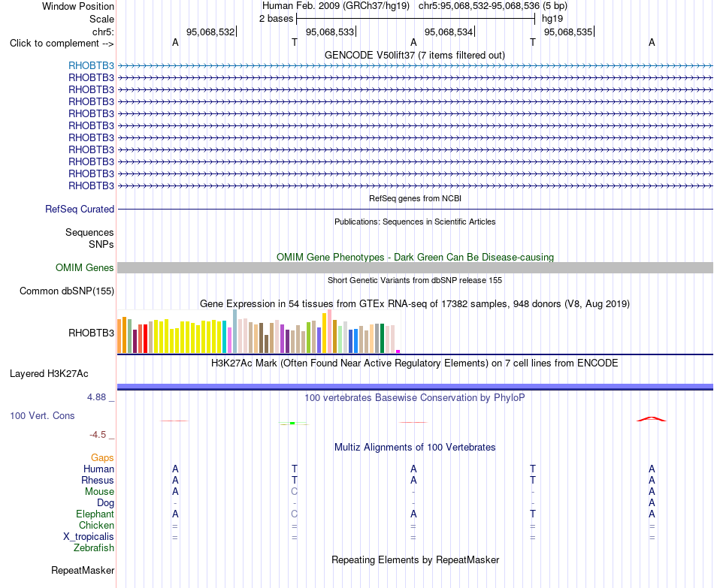Screen dimensions: 714x588
Task: Click the Window Position label
Action: tap(78, 6)
